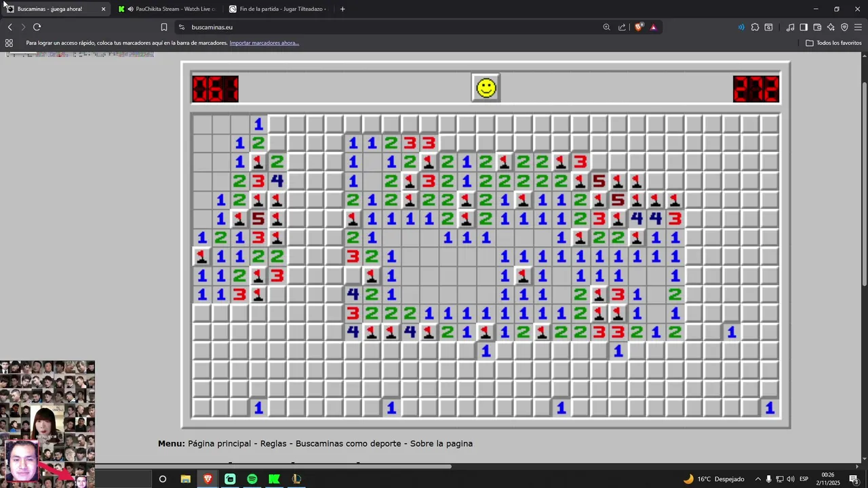The image size is (868, 488).
Task: Open the media control music-note icon
Action: [x=790, y=27]
